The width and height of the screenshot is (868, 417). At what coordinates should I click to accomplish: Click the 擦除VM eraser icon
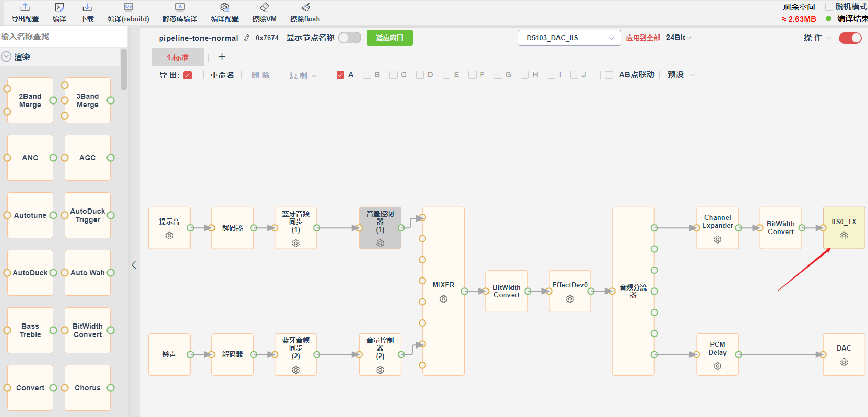coord(265,7)
